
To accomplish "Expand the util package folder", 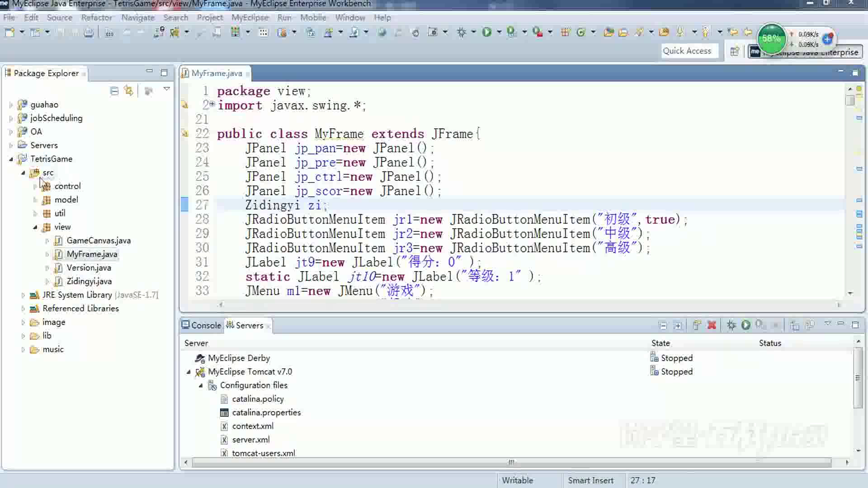I will tap(35, 213).
